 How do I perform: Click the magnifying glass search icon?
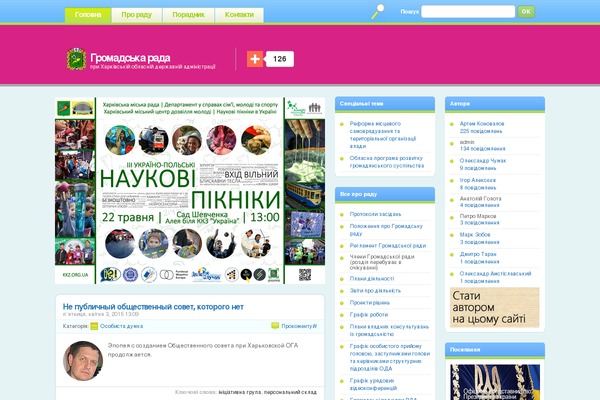pyautogui.click(x=378, y=11)
